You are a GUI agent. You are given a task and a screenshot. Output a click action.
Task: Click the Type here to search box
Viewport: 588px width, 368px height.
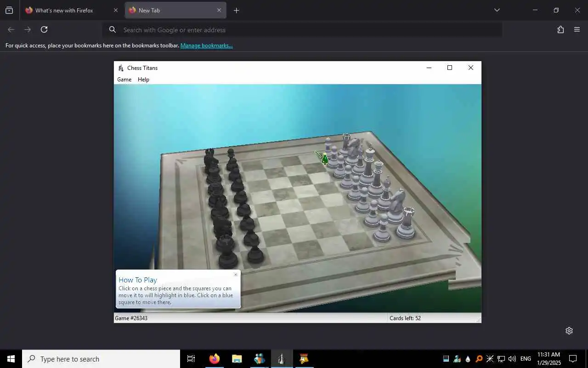point(101,359)
